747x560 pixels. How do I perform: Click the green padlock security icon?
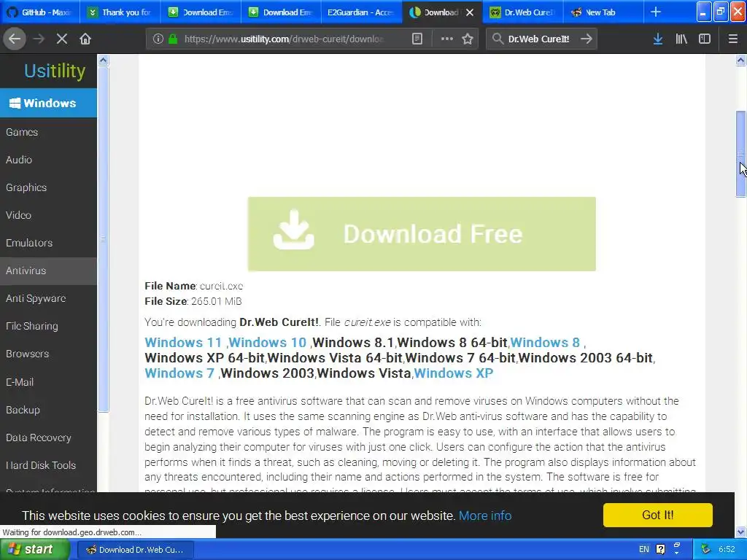pyautogui.click(x=173, y=39)
